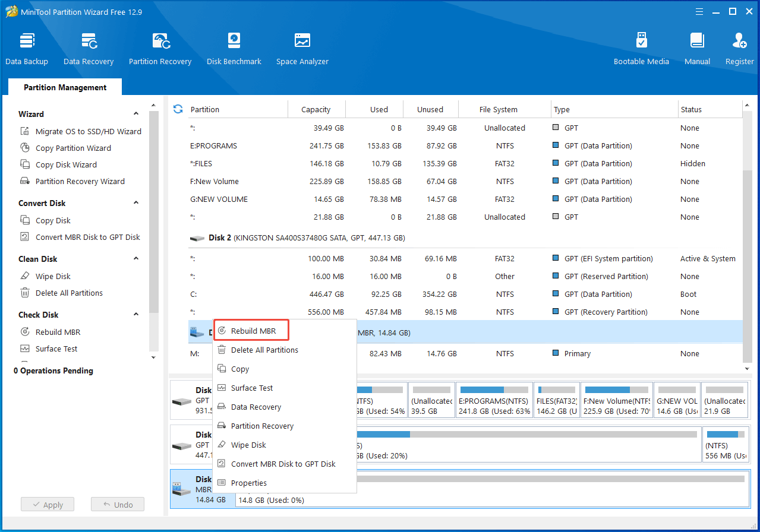Screen dimensions: 760x532
Task: Open the Space Analyzer tool
Action: tap(302, 49)
